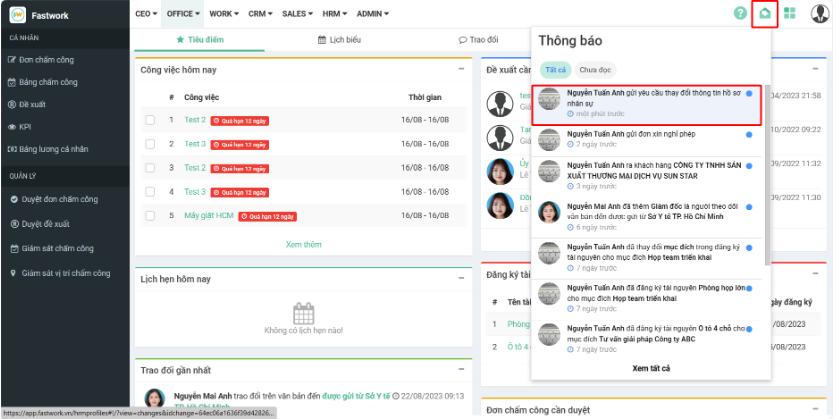The height and width of the screenshot is (419, 836).
Task: Click the Fastwork logo icon
Action: point(17,15)
